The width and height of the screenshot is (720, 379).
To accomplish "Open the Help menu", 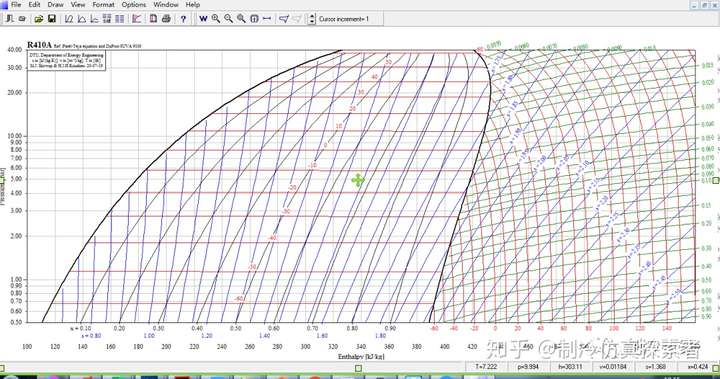I will [x=192, y=5].
